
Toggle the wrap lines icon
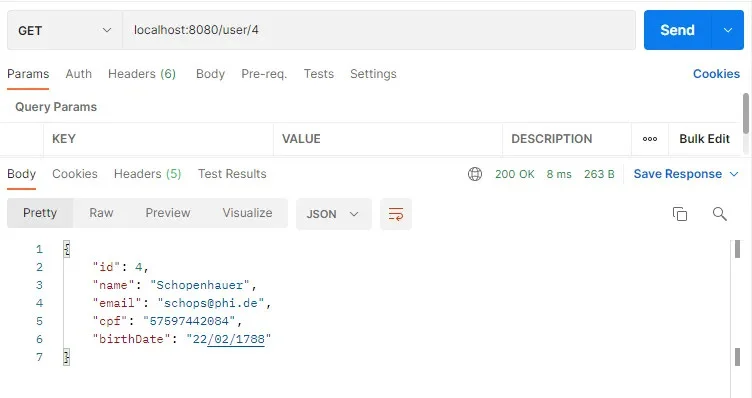click(396, 214)
